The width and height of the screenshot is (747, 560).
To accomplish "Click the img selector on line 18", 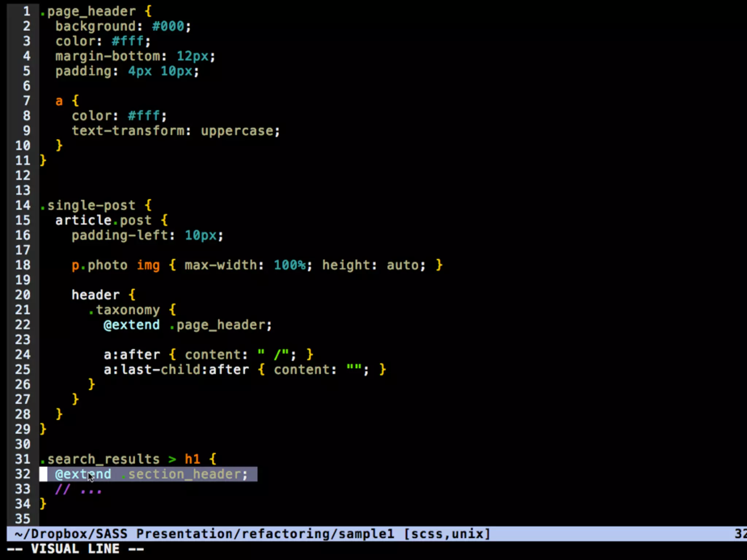I will coord(148,265).
